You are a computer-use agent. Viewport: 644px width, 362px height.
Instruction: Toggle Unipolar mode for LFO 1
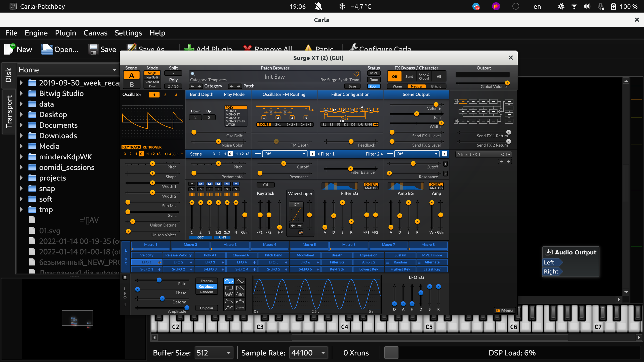[x=206, y=308]
